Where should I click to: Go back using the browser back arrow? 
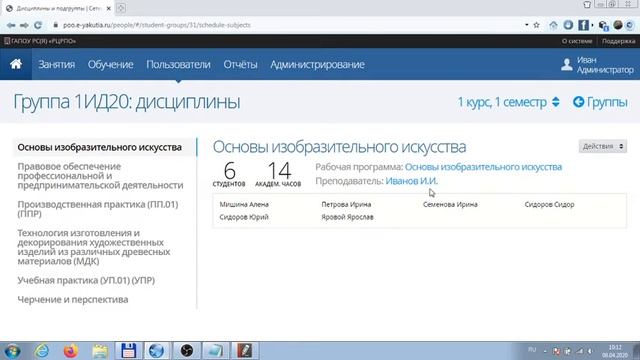pos(11,25)
